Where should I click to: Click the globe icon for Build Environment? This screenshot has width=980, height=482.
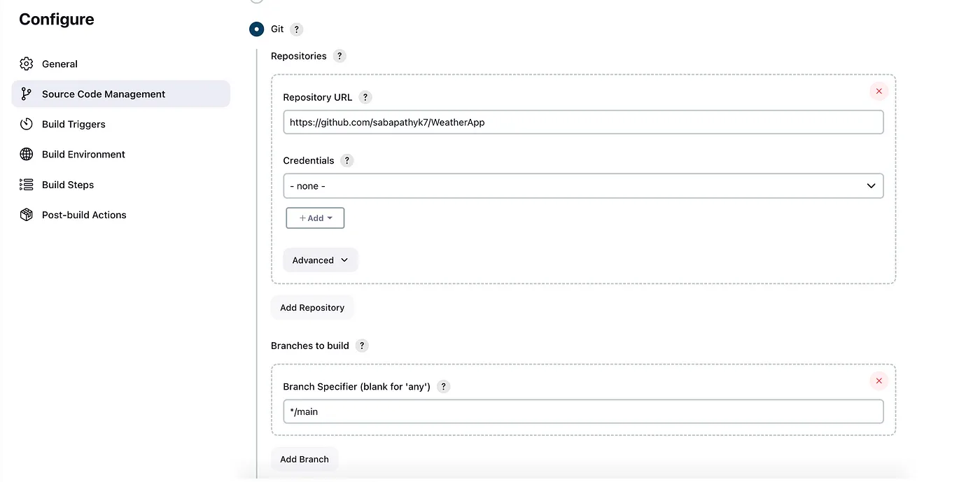point(26,154)
